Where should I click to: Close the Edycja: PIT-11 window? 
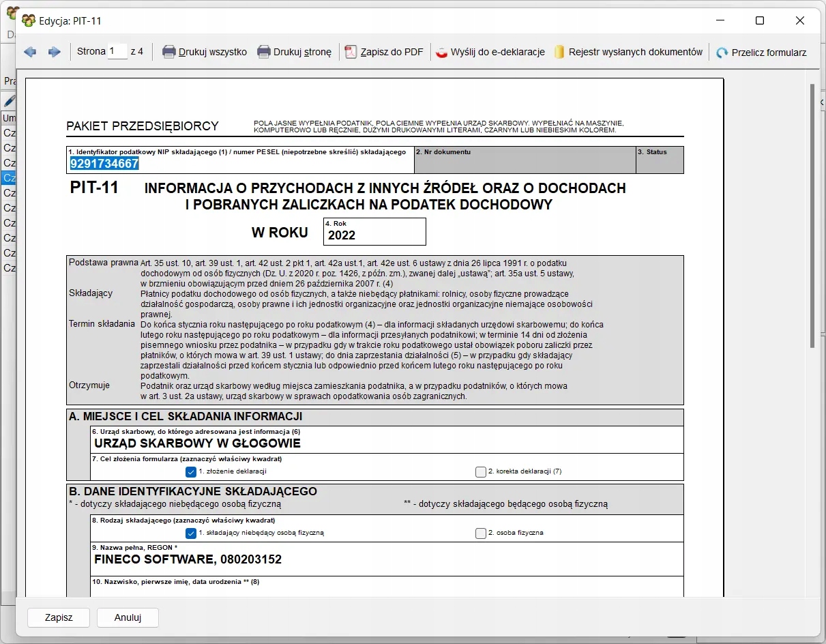pyautogui.click(x=800, y=20)
